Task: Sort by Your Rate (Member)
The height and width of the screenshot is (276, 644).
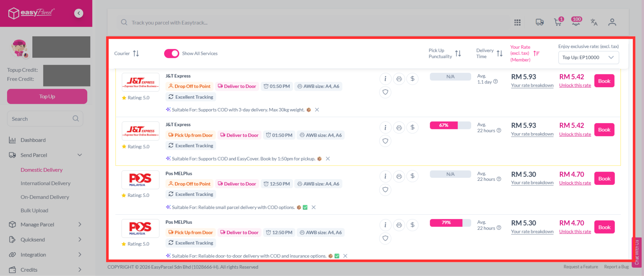Action: [x=536, y=54]
